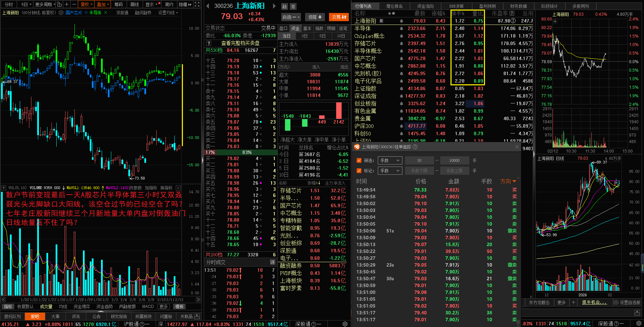Click the export icon above bottom-right status bar
The height and width of the screenshot is (327, 644).
pyautogui.click(x=637, y=313)
